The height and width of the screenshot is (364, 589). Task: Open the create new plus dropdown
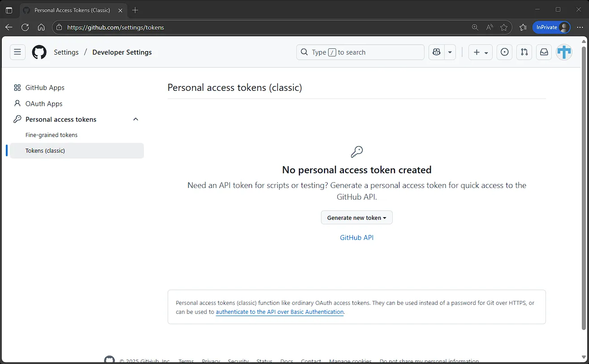tap(481, 52)
